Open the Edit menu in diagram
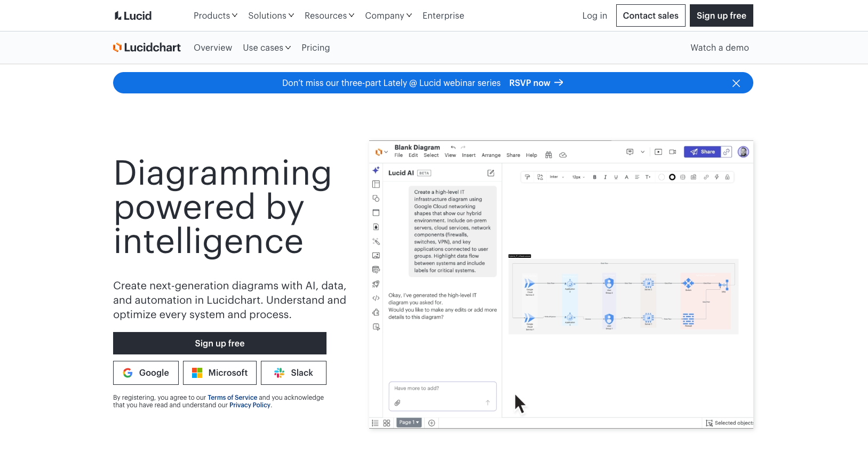868x474 pixels. tap(413, 155)
